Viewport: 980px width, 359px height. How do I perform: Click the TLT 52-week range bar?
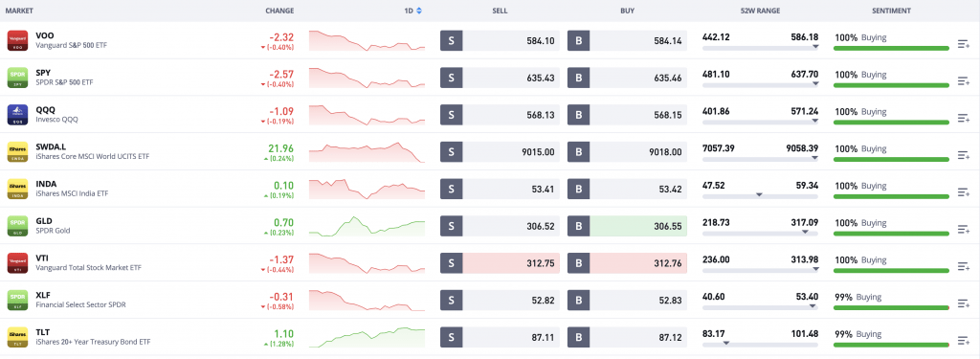(760, 344)
